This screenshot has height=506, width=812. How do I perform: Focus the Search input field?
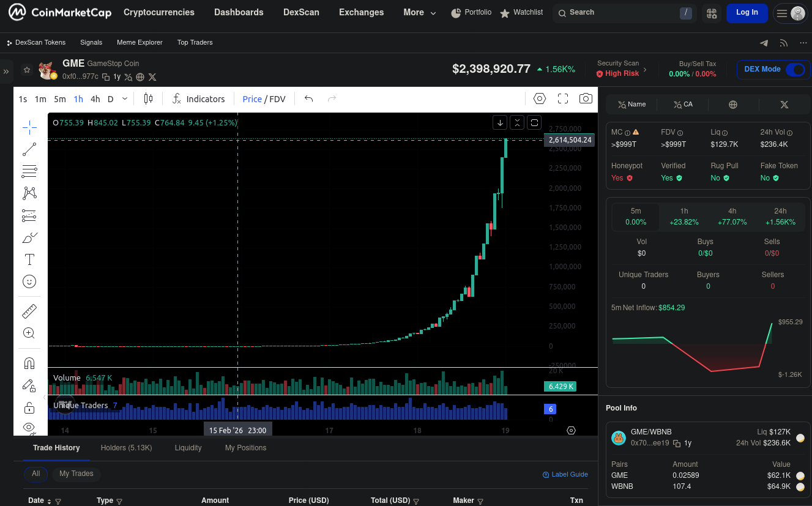tap(624, 13)
